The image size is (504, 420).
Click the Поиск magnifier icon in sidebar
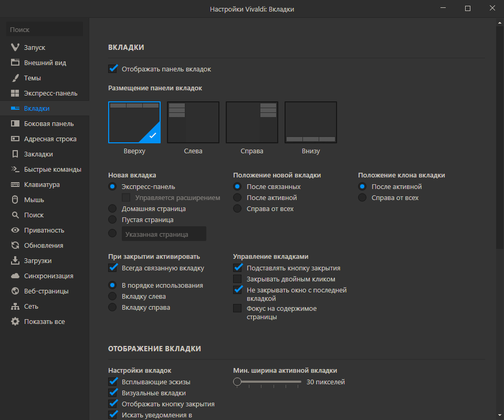(x=15, y=215)
